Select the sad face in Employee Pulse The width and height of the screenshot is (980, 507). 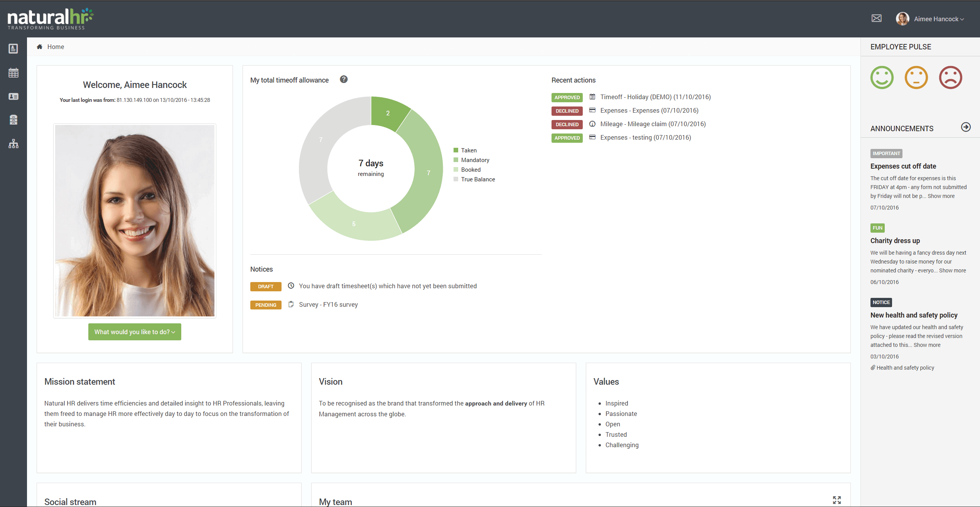point(950,77)
